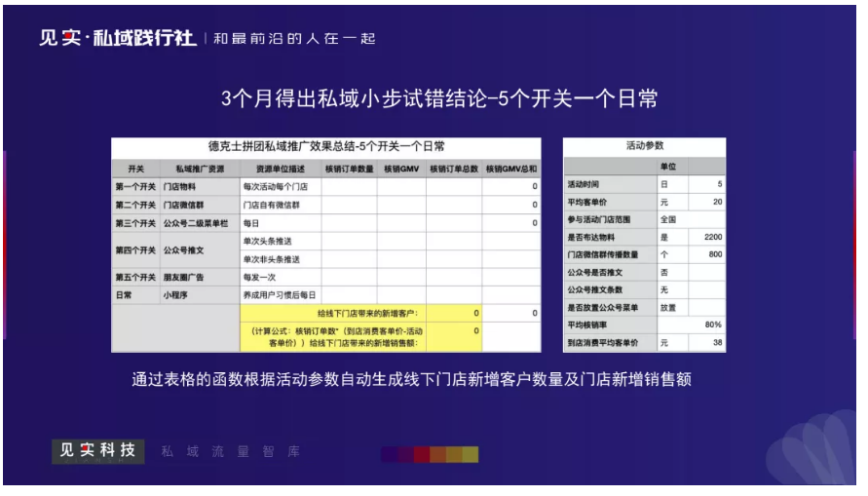
Task: Click the value 800
Action: tap(707, 254)
